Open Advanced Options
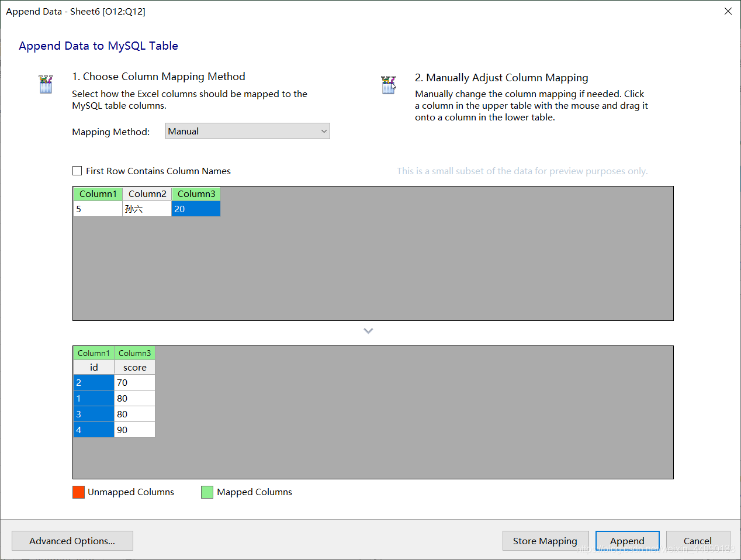This screenshot has width=741, height=560. click(x=72, y=541)
